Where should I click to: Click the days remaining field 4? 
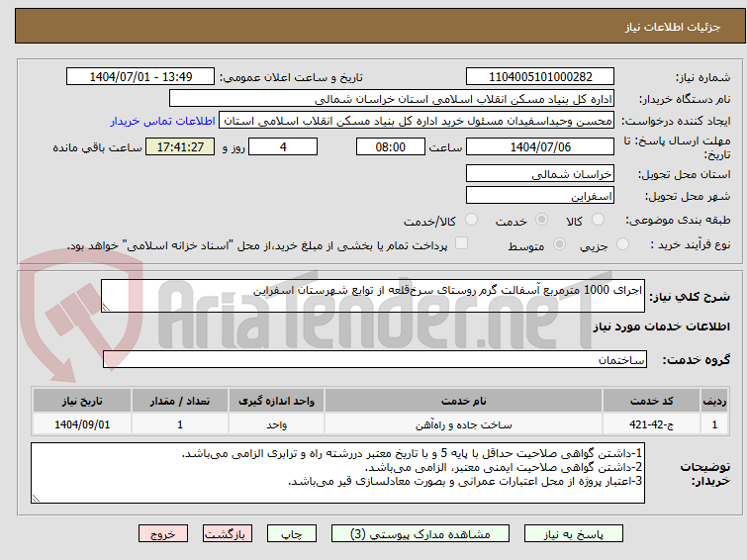tap(283, 146)
